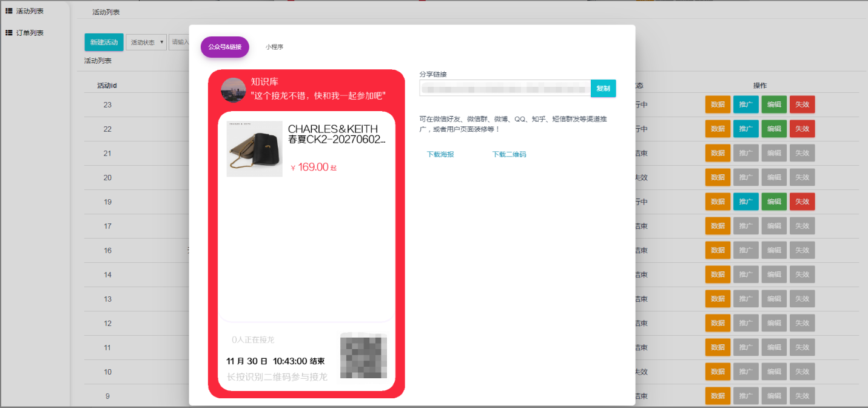Screen dimensions: 868x408
Task: Click the red 失效 button for activity 23
Action: click(x=802, y=104)
